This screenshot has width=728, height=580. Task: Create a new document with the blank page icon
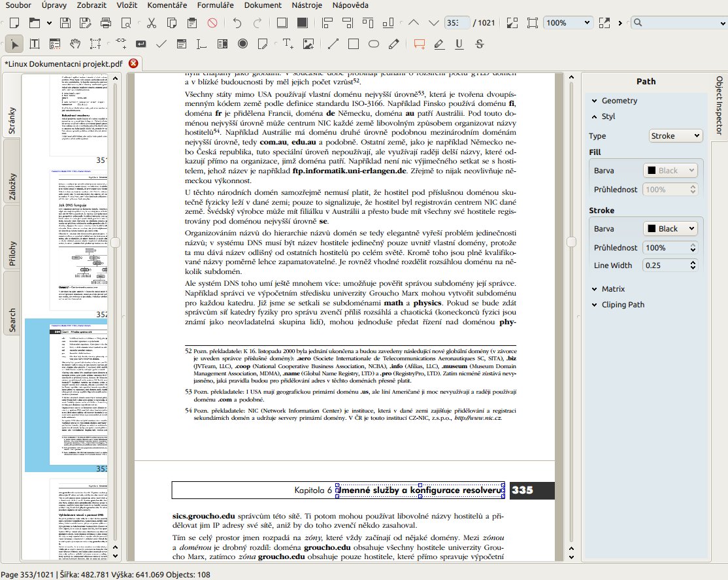tap(14, 23)
